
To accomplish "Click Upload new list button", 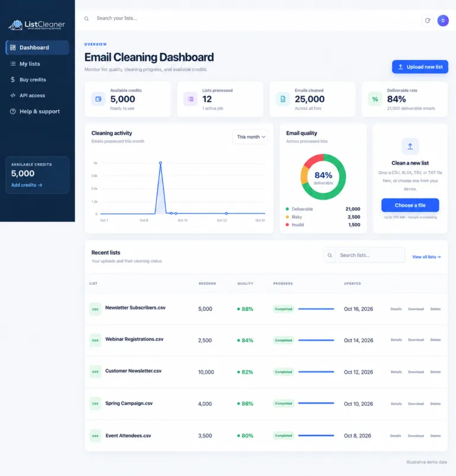I will (420, 67).
